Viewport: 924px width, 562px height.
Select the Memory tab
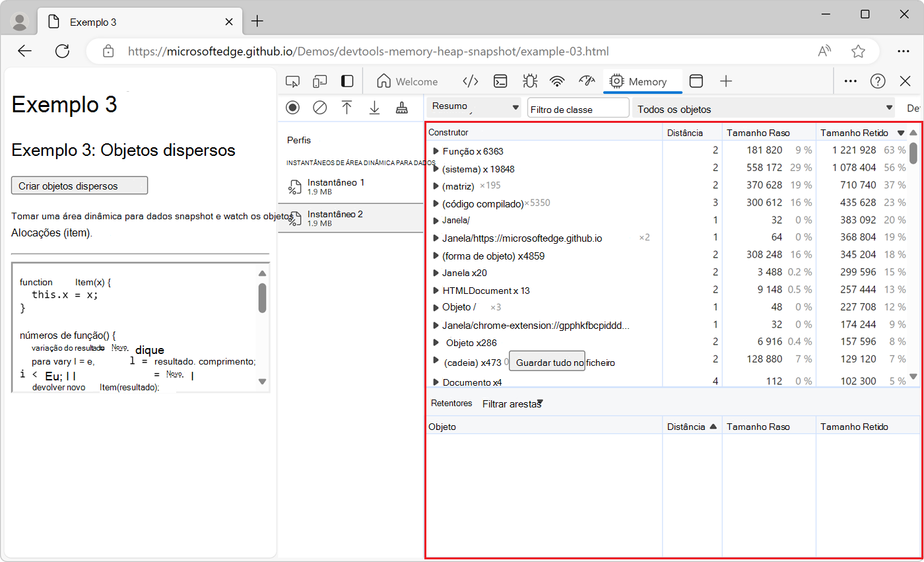click(638, 81)
